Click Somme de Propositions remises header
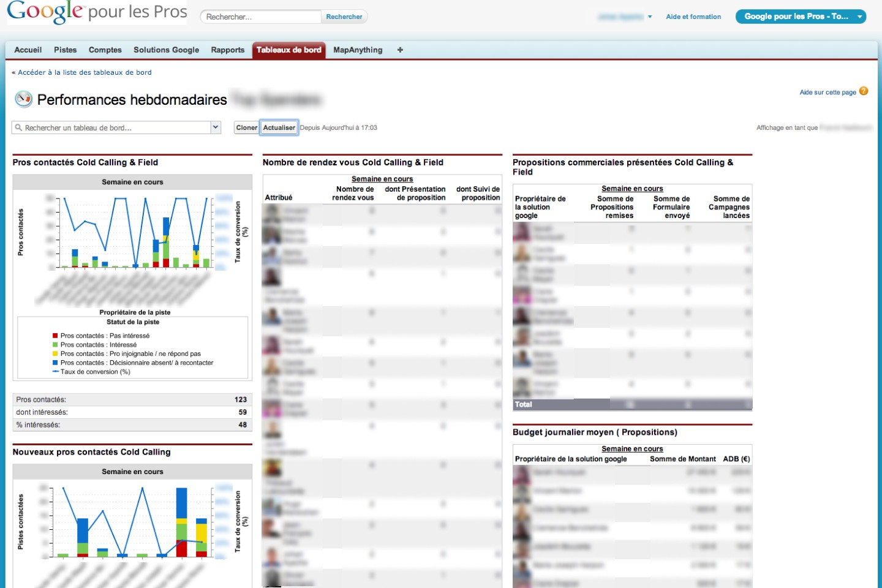882x588 pixels. click(x=612, y=207)
